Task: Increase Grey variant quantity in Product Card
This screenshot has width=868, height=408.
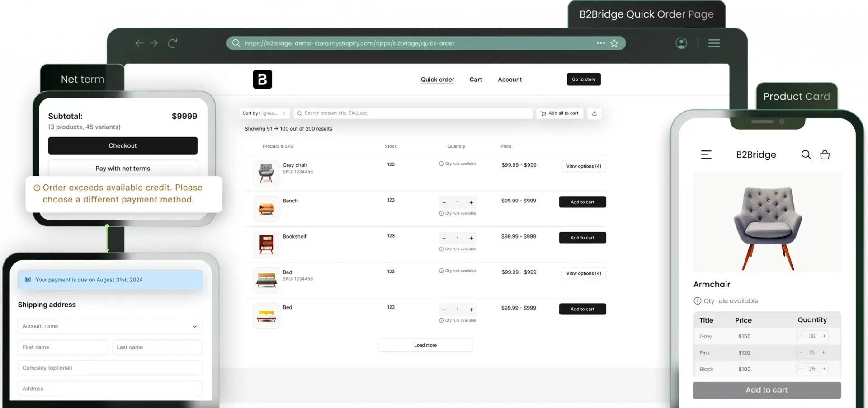Action: [824, 336]
